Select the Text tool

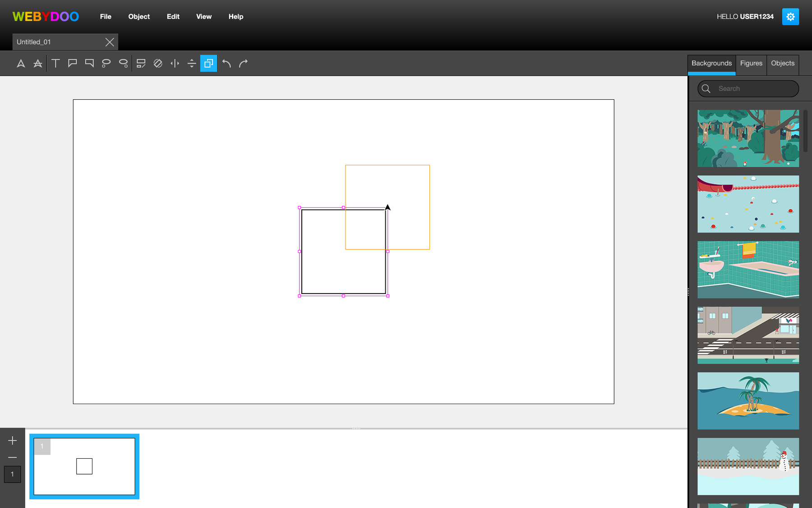tap(55, 64)
